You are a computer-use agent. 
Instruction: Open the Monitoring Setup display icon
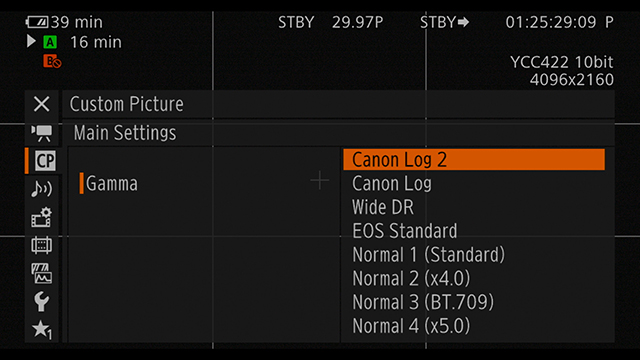click(42, 245)
